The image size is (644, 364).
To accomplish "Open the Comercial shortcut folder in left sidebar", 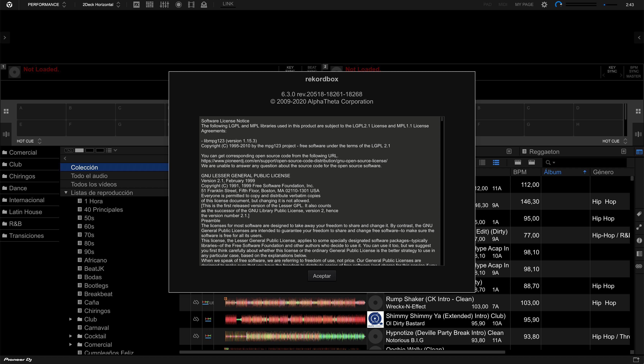I will click(30, 152).
